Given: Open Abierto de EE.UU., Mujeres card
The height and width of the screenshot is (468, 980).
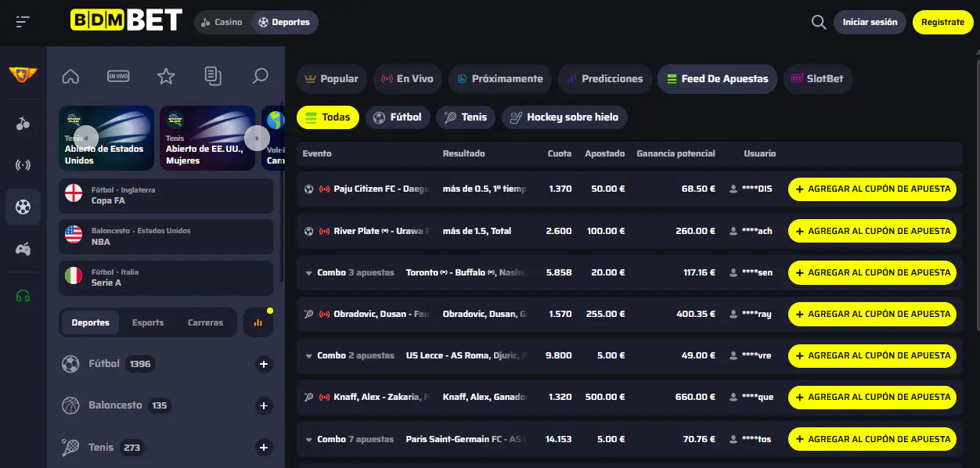Looking at the screenshot, I should pyautogui.click(x=207, y=139).
